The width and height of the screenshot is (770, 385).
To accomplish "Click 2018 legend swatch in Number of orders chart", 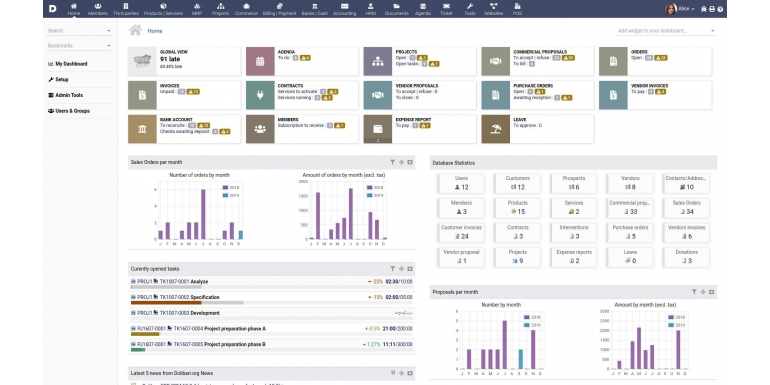I will 225,188.
